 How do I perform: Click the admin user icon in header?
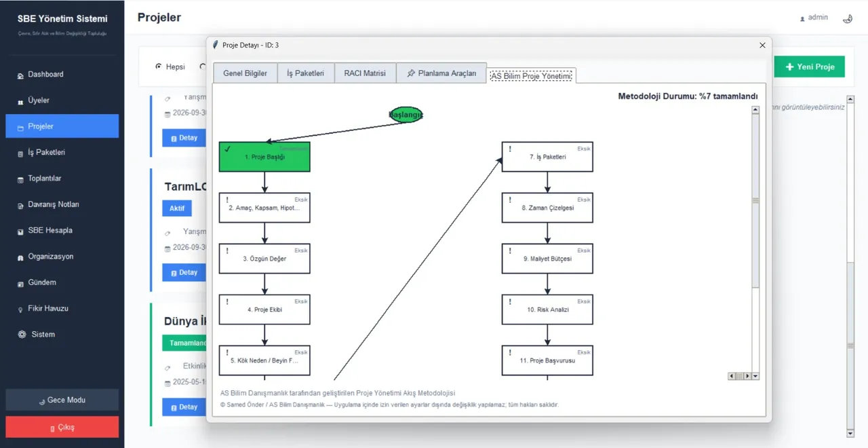802,18
